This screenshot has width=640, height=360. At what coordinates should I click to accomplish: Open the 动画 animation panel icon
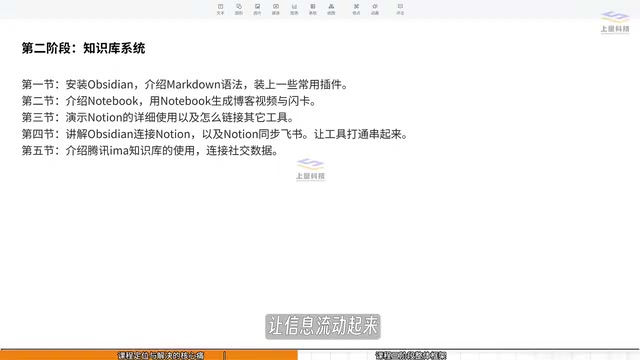coord(375,9)
